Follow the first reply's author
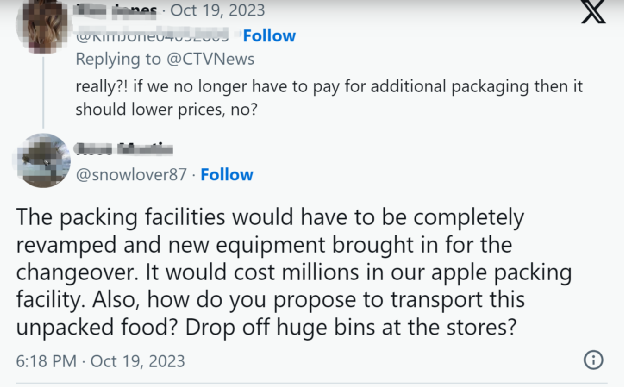 [269, 36]
